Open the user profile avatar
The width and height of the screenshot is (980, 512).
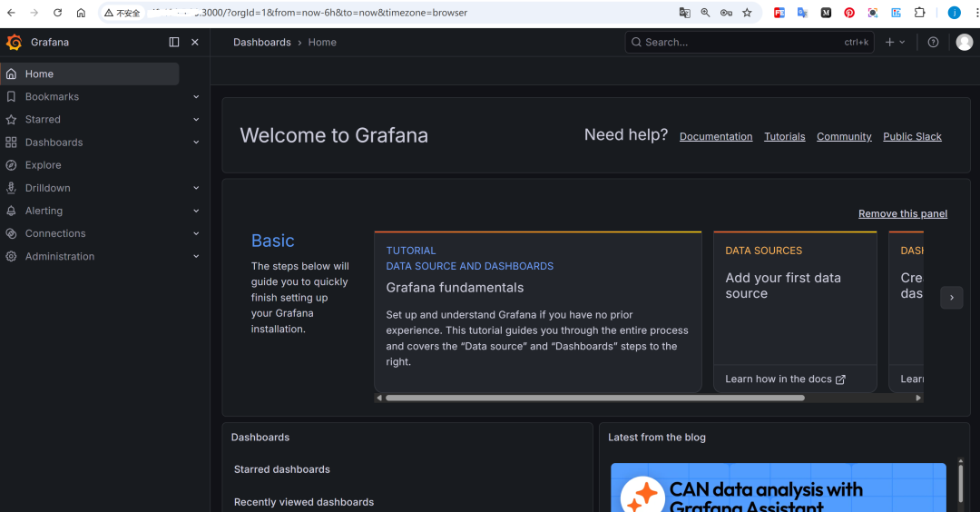point(965,42)
